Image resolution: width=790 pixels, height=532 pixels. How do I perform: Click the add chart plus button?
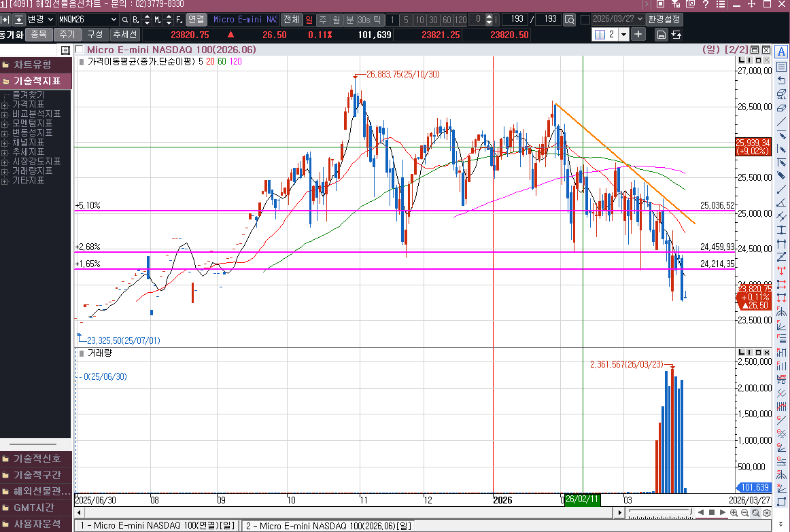pos(638,35)
